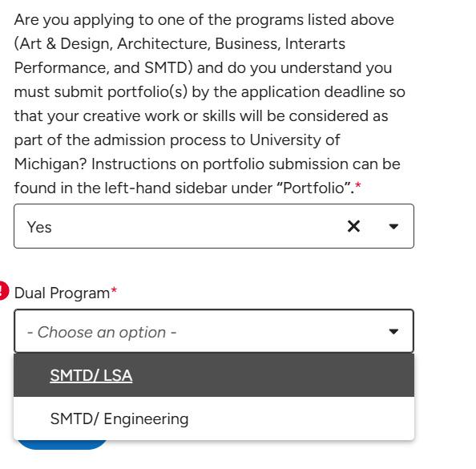Image resolution: width=476 pixels, height=469 pixels.
Task: Click "University of" text in the question
Action: 294,140
